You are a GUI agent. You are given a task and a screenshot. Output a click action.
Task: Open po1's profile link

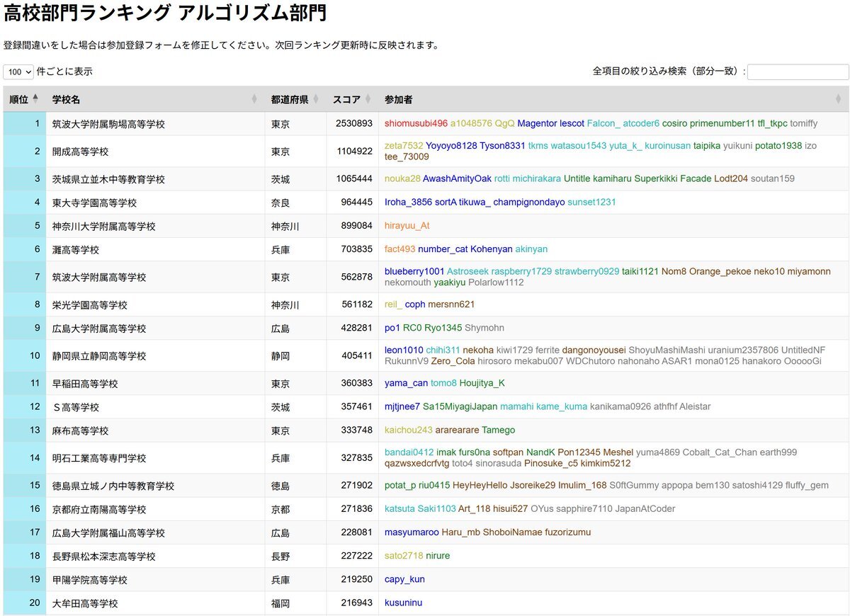point(392,327)
